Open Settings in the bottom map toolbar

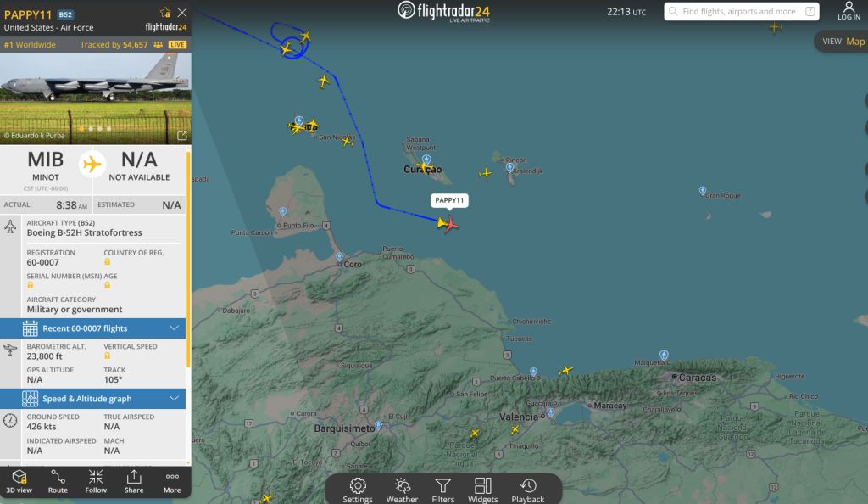[358, 490]
